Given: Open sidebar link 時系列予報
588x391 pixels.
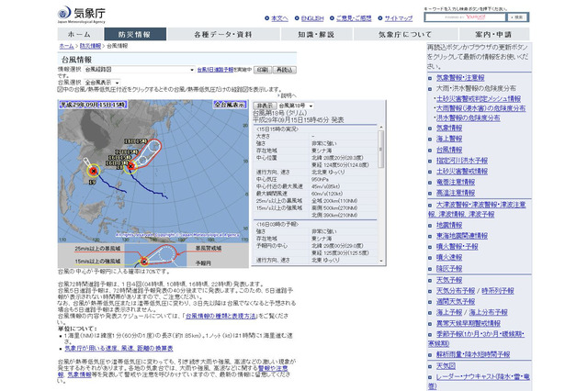Looking at the screenshot, I should [x=498, y=291].
